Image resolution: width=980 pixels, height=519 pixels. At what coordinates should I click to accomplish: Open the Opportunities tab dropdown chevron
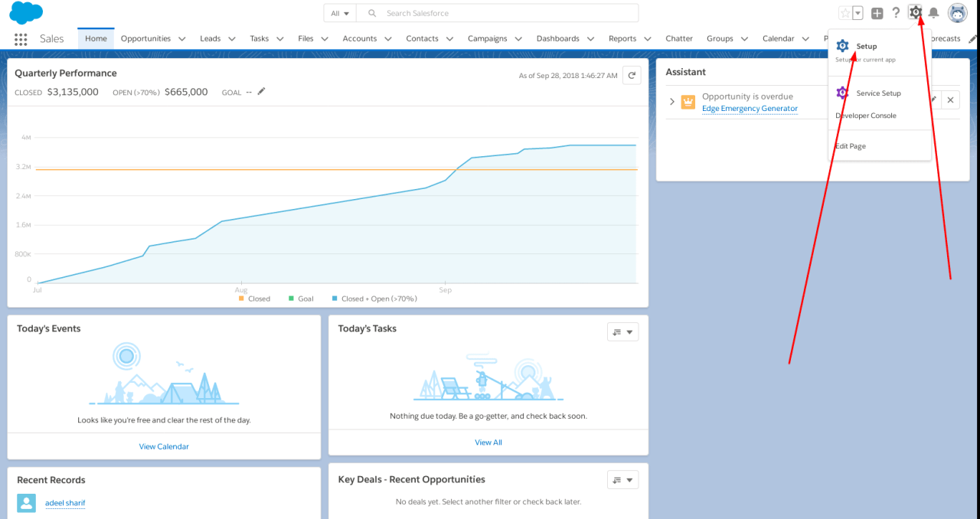(182, 39)
